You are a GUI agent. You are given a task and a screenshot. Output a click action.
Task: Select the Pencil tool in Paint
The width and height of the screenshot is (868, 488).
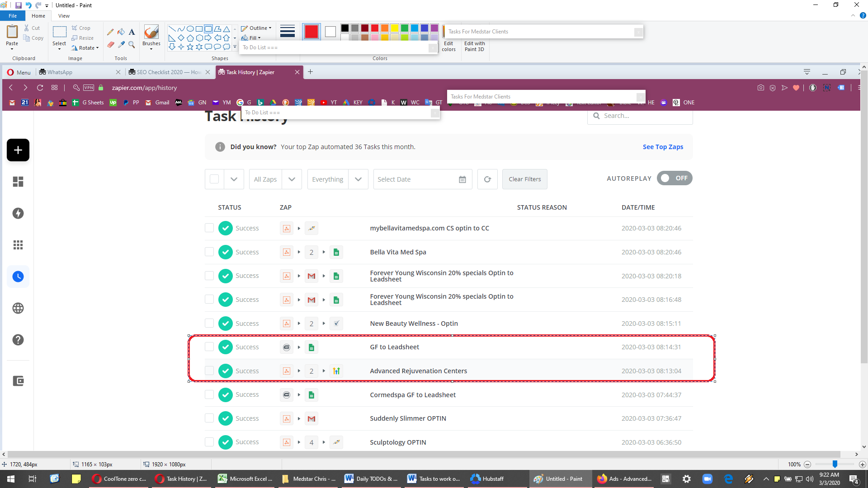(x=110, y=32)
